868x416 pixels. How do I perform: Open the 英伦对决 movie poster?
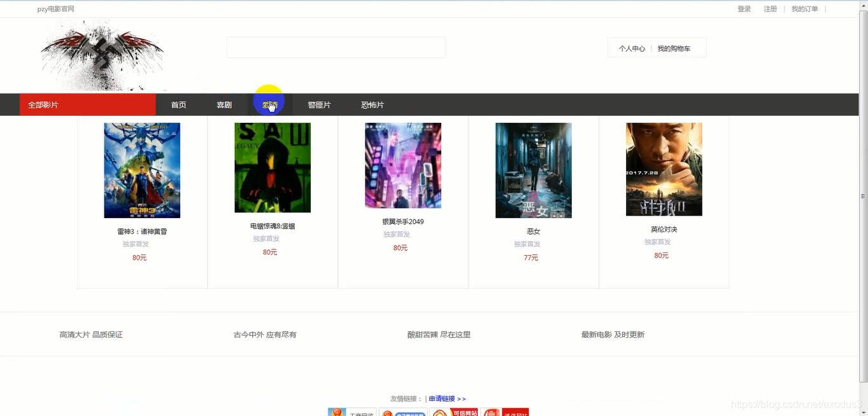pos(664,169)
